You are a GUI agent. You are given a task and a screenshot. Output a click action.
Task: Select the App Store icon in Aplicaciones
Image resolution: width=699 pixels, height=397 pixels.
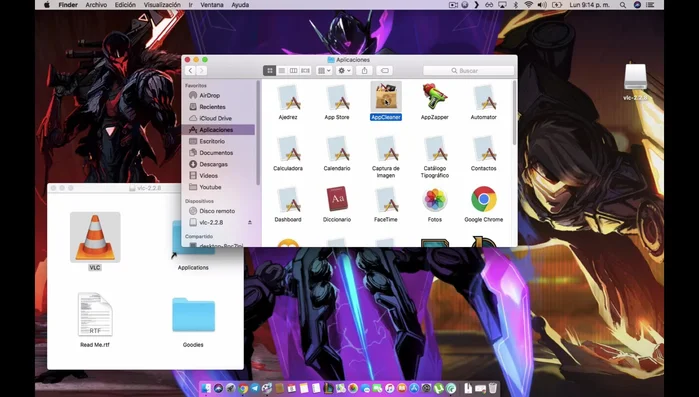[x=337, y=97]
